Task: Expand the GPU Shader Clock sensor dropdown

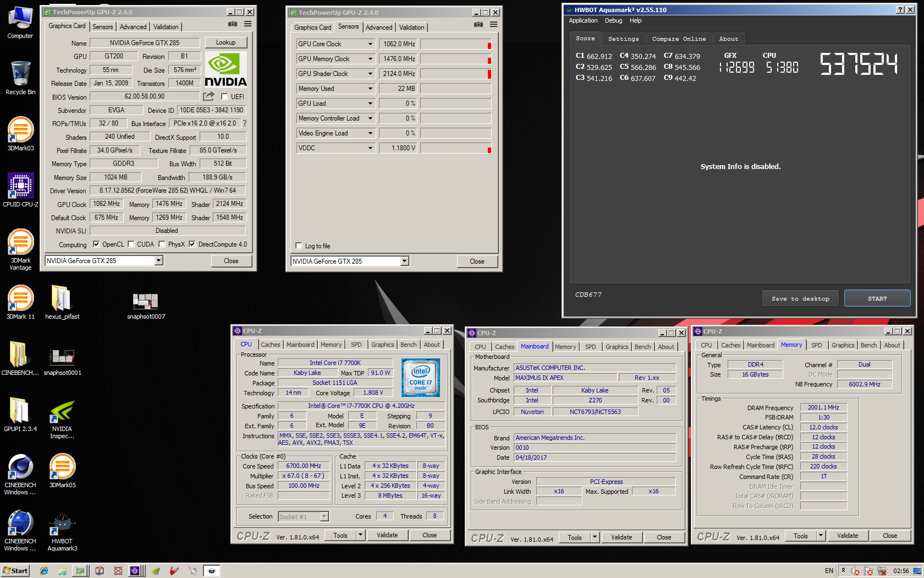Action: [x=370, y=74]
